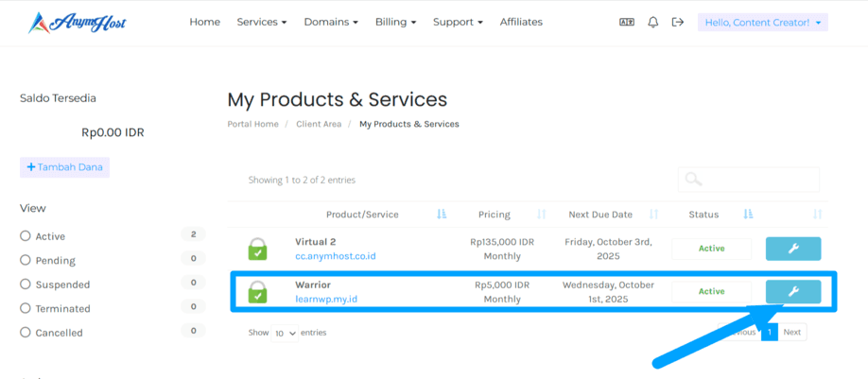
Task: Click the Tambah Dana button
Action: (64, 167)
